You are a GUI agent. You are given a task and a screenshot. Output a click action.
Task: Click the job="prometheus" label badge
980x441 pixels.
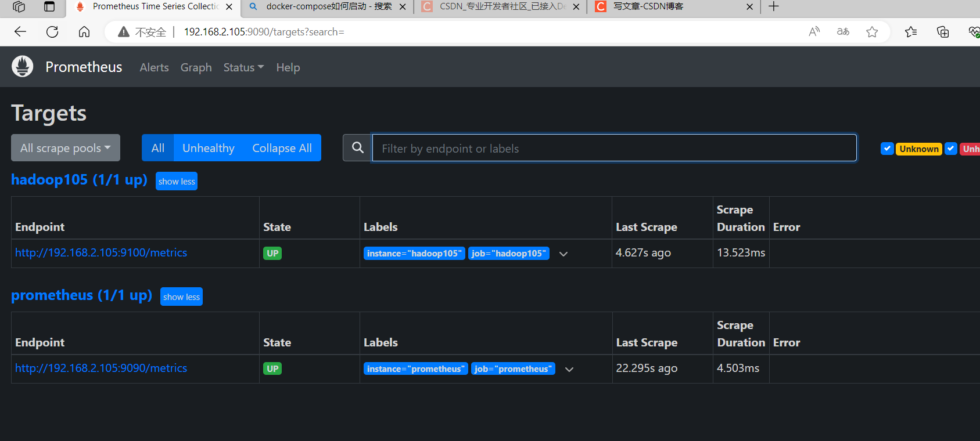(513, 369)
